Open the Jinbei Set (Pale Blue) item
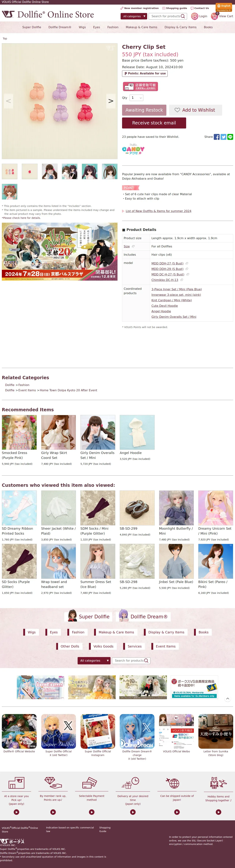 click(x=176, y=561)
